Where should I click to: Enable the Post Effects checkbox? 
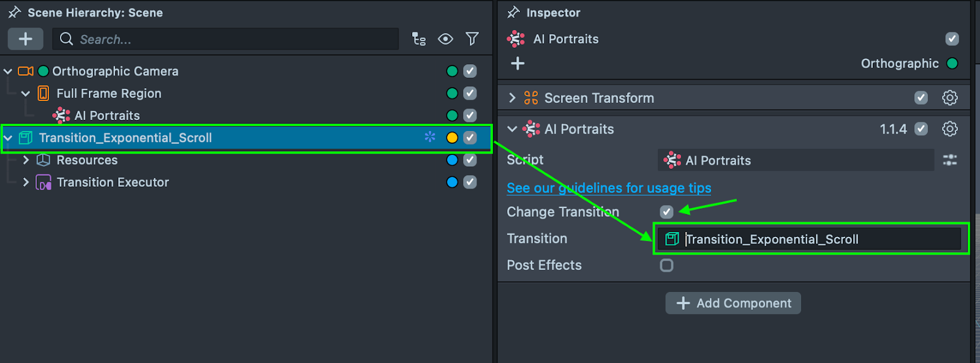(x=666, y=265)
